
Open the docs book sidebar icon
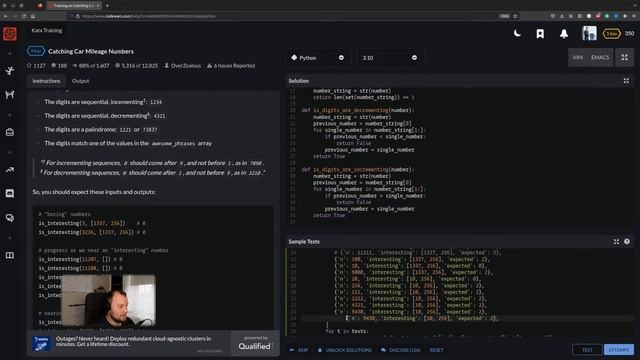tap(10, 256)
